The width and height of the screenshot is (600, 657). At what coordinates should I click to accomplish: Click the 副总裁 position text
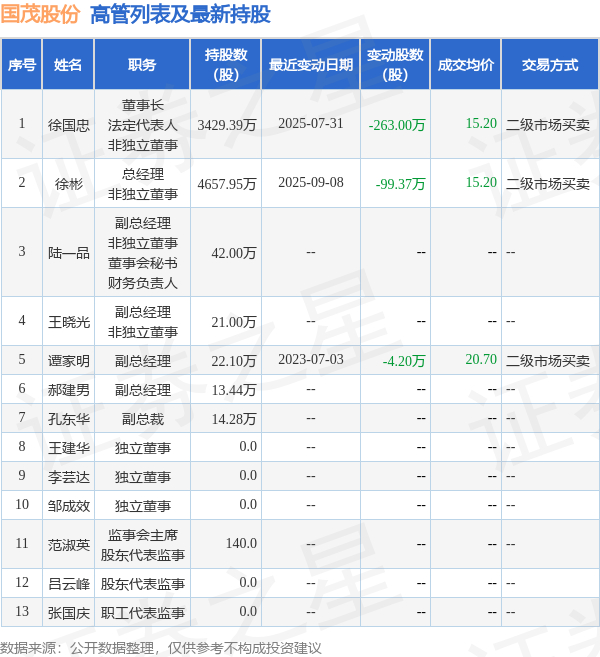point(142,419)
